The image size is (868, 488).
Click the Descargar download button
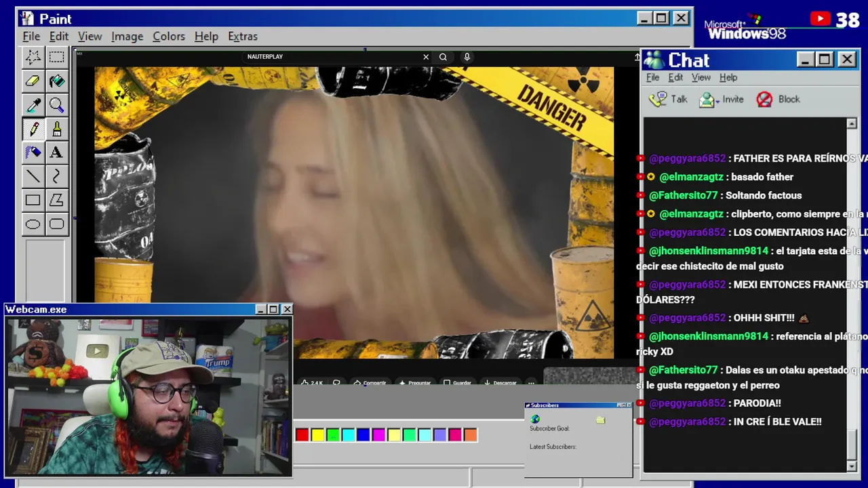[500, 383]
